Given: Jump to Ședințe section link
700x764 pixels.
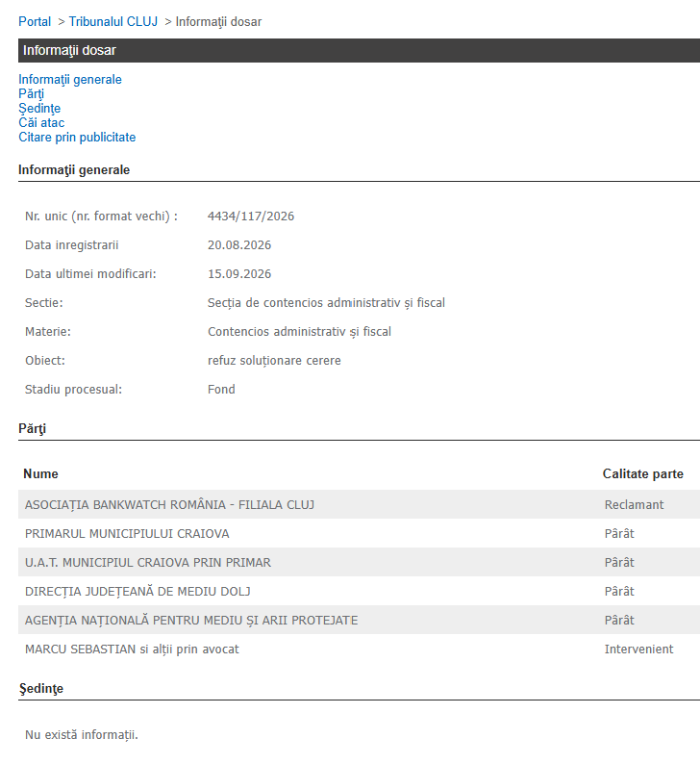Looking at the screenshot, I should tap(39, 108).
